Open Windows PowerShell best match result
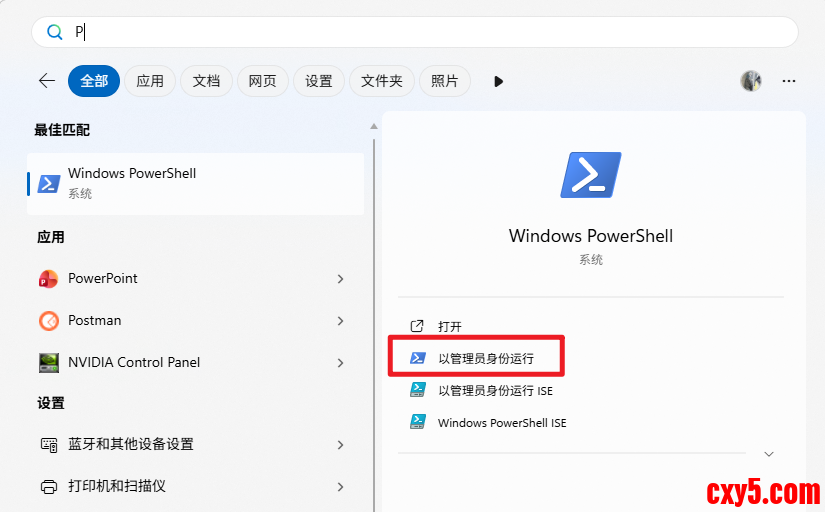Image resolution: width=825 pixels, height=512 pixels. click(195, 184)
